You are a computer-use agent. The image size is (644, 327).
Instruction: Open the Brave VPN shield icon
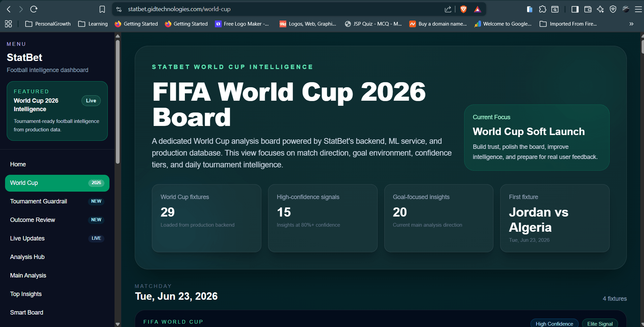pyautogui.click(x=613, y=9)
